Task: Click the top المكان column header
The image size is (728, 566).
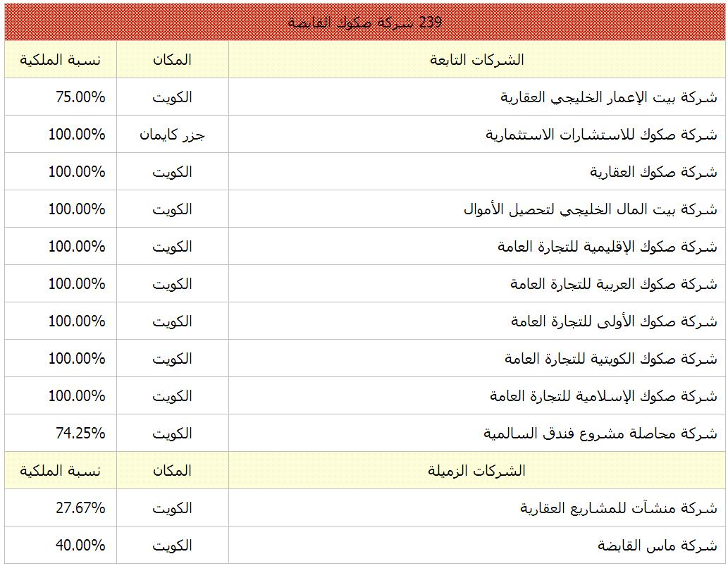Action: pos(172,60)
